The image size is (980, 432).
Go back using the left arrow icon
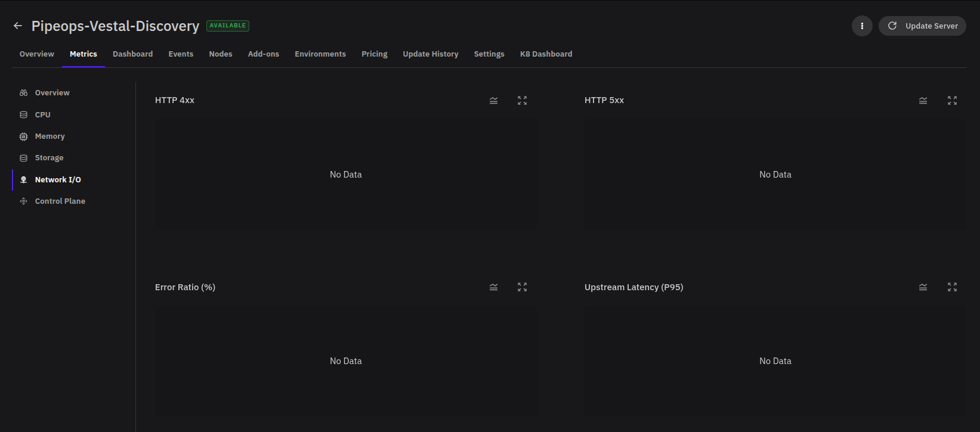[x=18, y=26]
